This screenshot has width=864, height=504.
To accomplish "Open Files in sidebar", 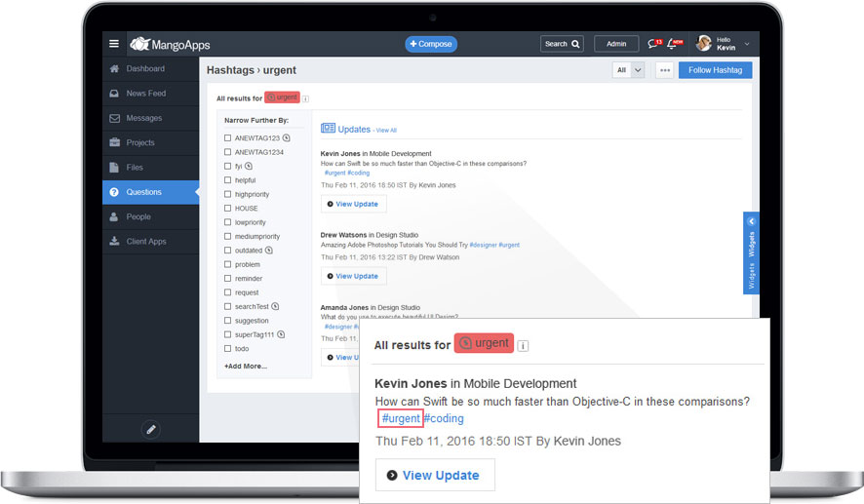I will tap(150, 168).
